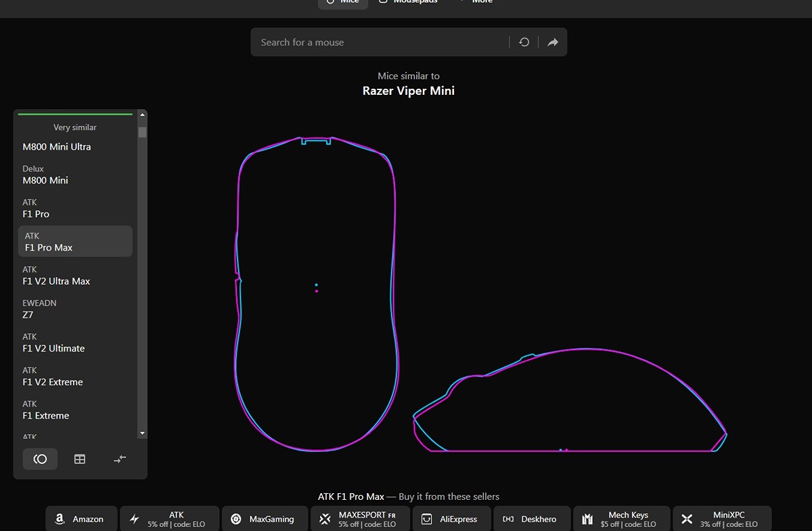Click the Deskhero seller button
Image resolution: width=812 pixels, height=531 pixels.
(531, 519)
